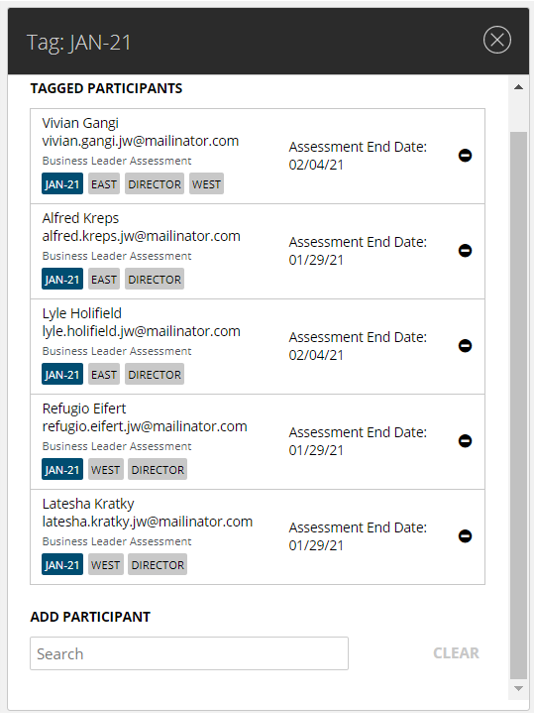Remove Lyle Holifield using the minus icon
Viewport: 534px width, 713px height.
[465, 346]
